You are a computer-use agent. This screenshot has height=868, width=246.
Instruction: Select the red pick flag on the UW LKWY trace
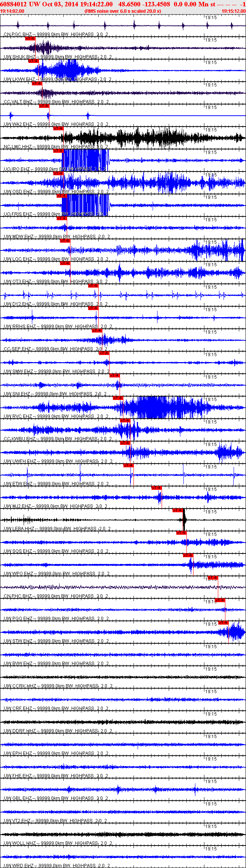(x=34, y=61)
